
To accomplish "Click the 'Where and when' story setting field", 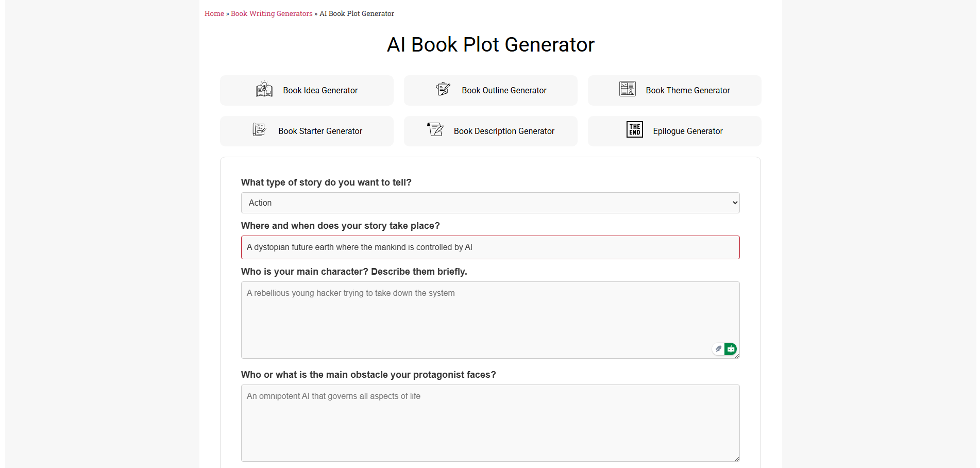I will [x=490, y=247].
